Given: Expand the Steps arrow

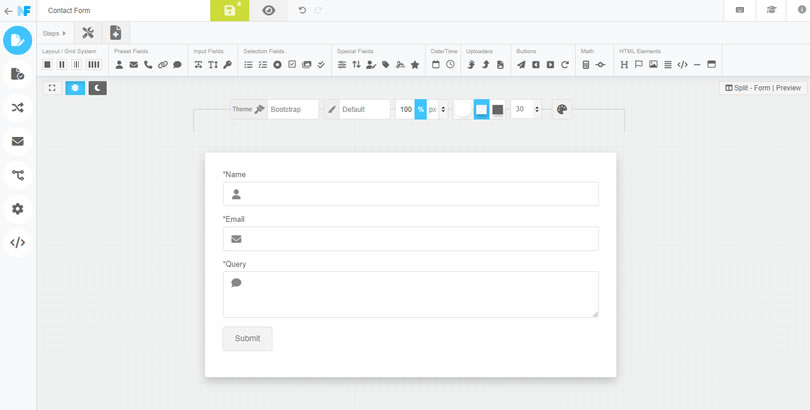Looking at the screenshot, I should click(64, 34).
